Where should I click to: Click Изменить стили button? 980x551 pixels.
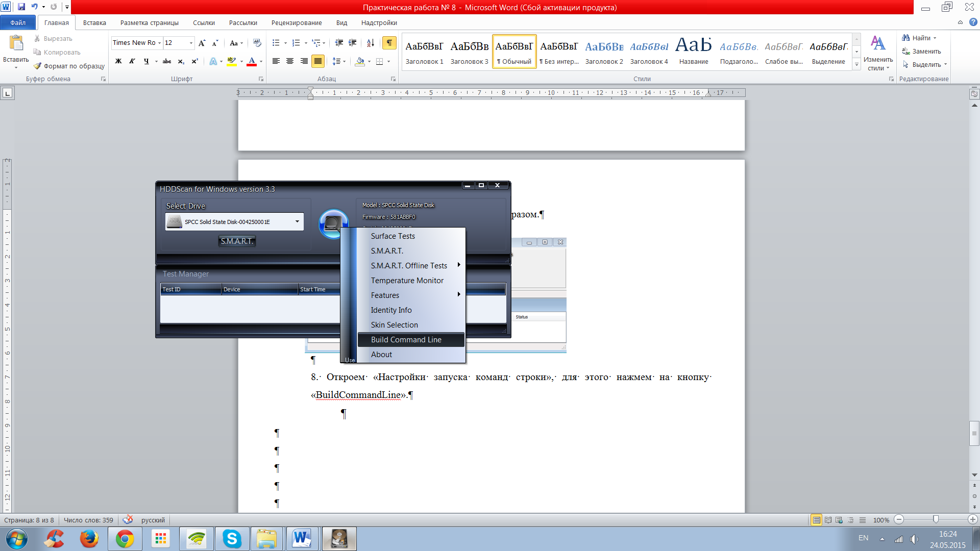878,53
